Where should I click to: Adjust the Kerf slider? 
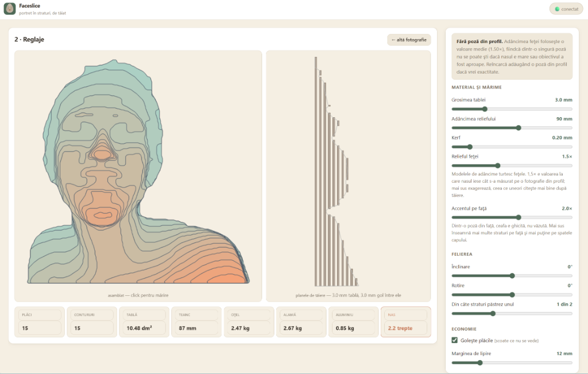[512, 147]
